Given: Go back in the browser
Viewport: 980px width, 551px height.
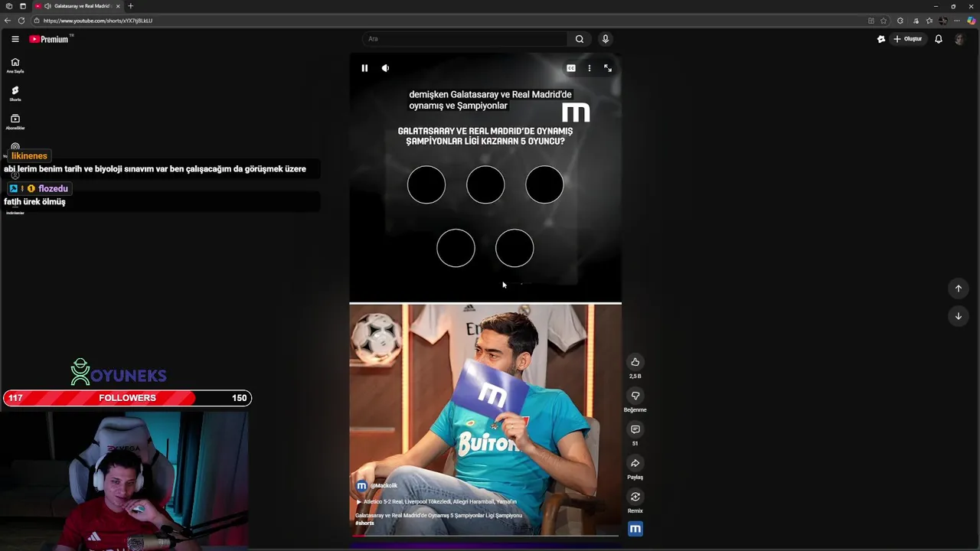Looking at the screenshot, I should [8, 21].
